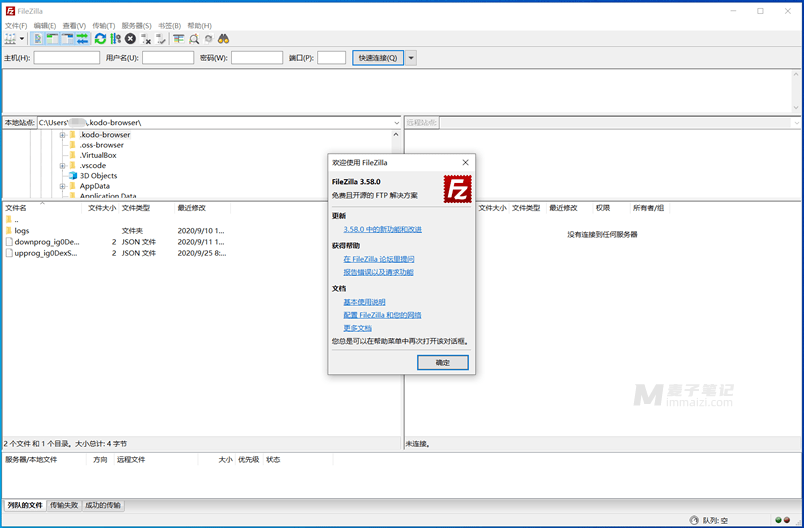Select the 3D Objects folder in tree
The width and height of the screenshot is (804, 528).
tap(98, 176)
